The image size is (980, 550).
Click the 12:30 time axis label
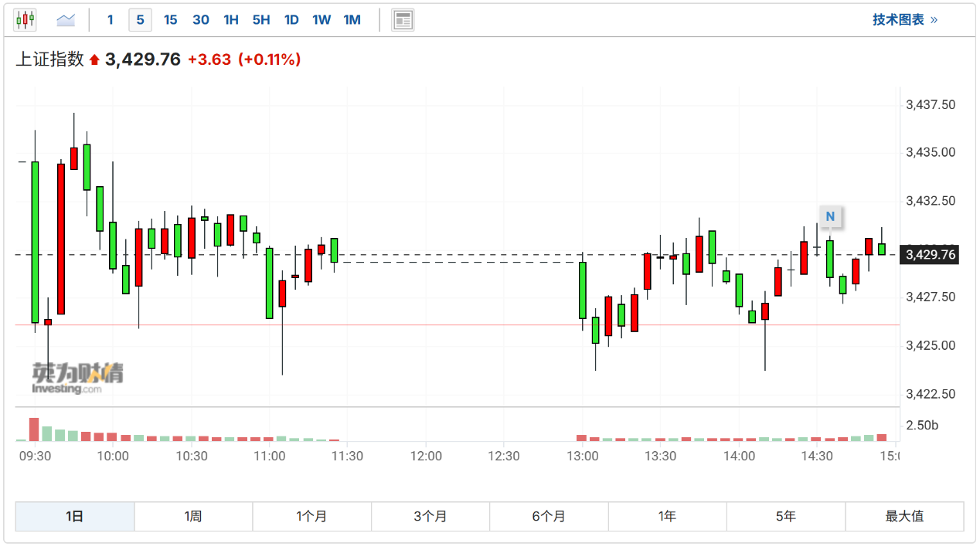(x=504, y=456)
